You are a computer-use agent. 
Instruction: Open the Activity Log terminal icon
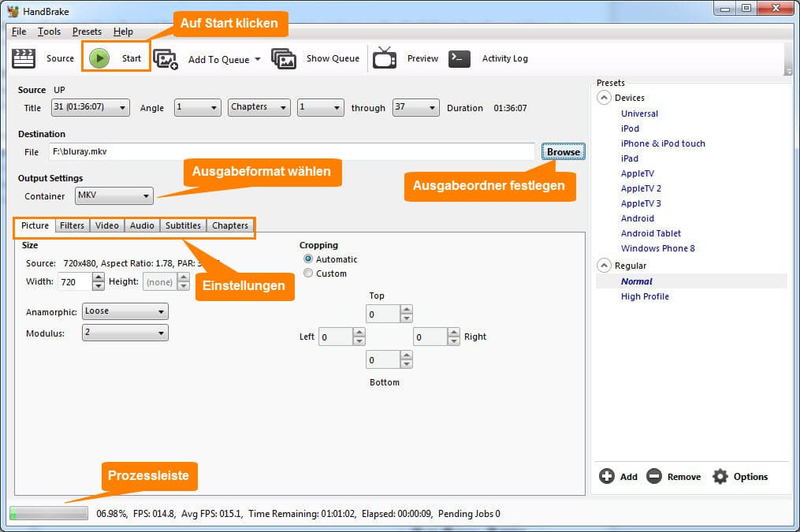[460, 58]
